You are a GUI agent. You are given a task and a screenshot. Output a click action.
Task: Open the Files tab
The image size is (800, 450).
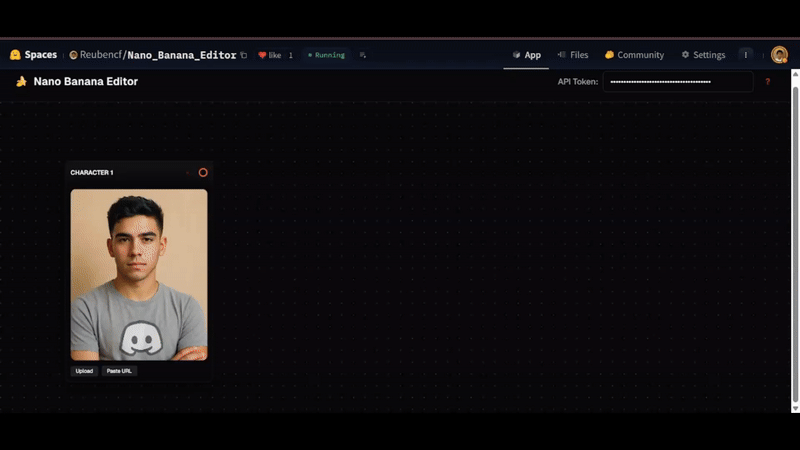tap(573, 55)
